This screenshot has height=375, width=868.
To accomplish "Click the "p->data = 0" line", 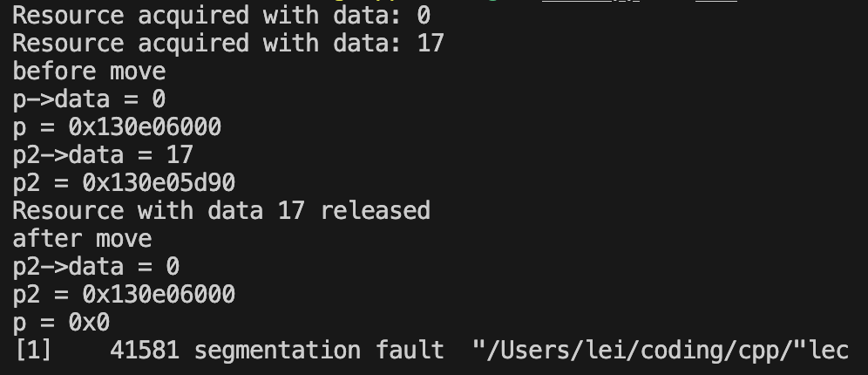I will point(89,99).
